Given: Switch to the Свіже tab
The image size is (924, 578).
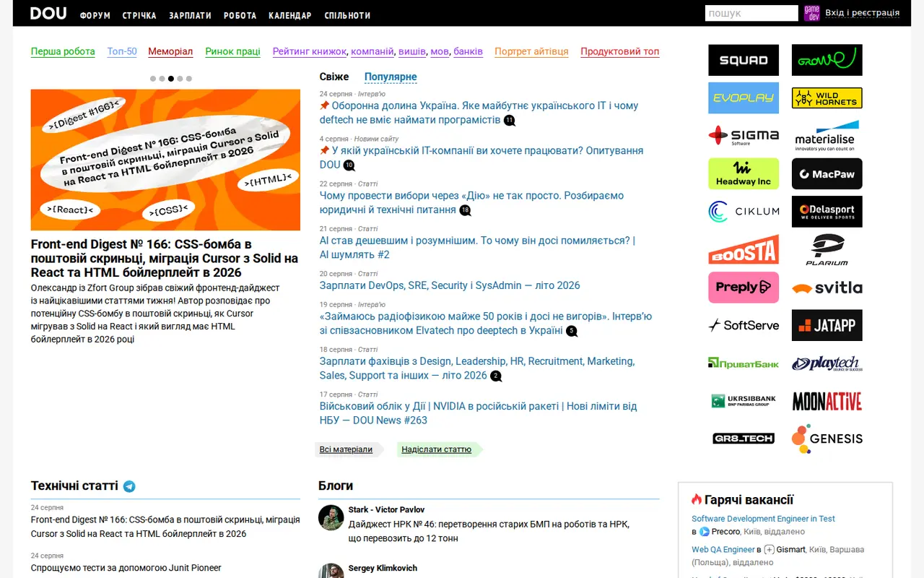Looking at the screenshot, I should click(334, 77).
